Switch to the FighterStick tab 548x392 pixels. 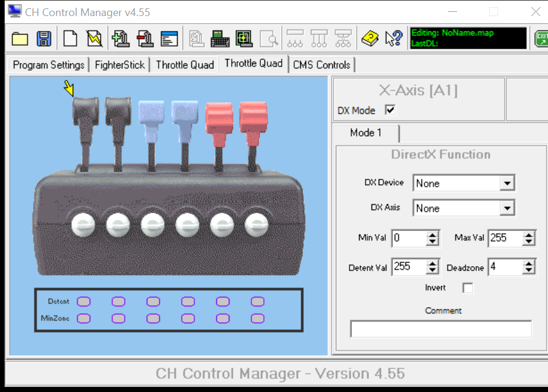point(119,65)
